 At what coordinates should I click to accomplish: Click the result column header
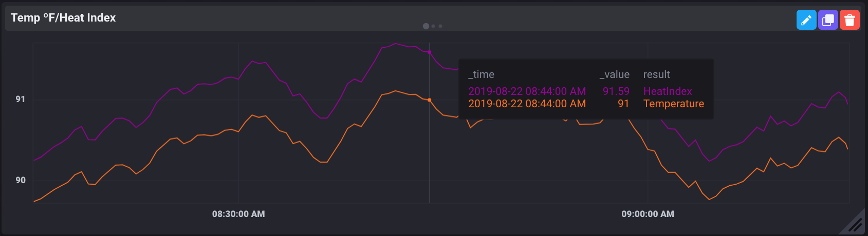(656, 74)
